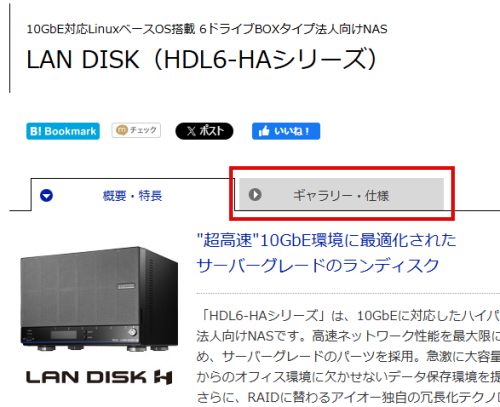The height and width of the screenshot is (407, 500).
Task: Click the paragraph starting 「HDL6-HAシリーズ」は
Action: pyautogui.click(x=348, y=356)
